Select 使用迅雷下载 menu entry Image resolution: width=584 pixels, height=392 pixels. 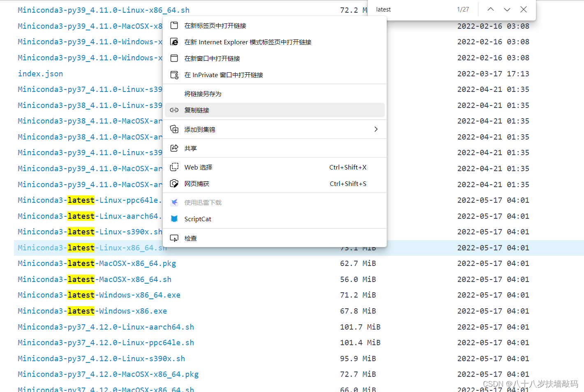275,202
